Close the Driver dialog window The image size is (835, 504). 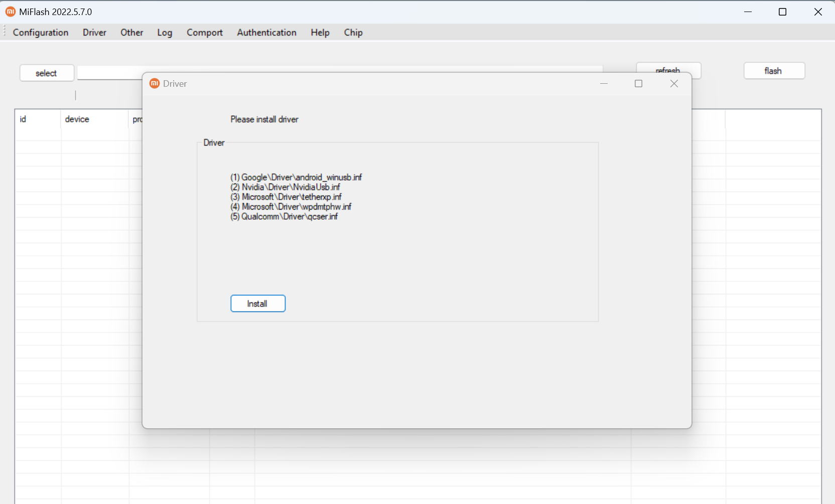(674, 84)
